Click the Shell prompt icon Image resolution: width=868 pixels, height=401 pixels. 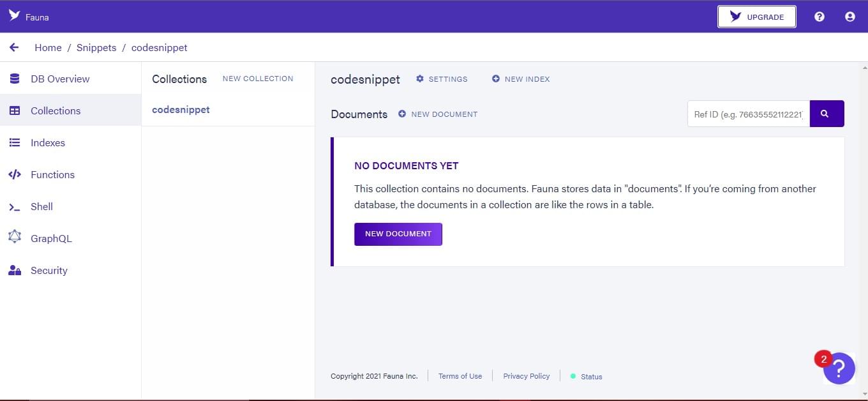click(15, 207)
